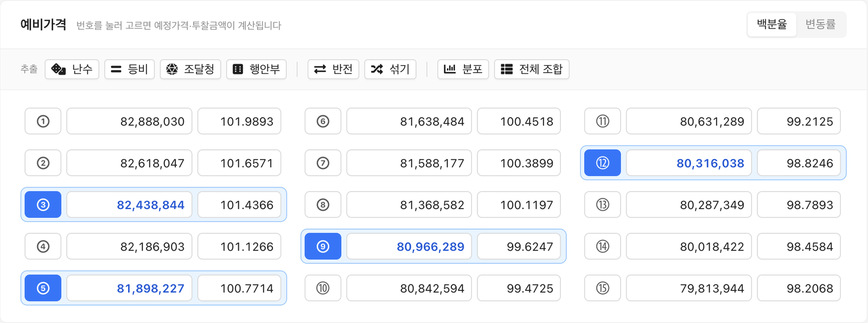Select preliminary price number ⑩
The width and height of the screenshot is (868, 323).
(323, 288)
